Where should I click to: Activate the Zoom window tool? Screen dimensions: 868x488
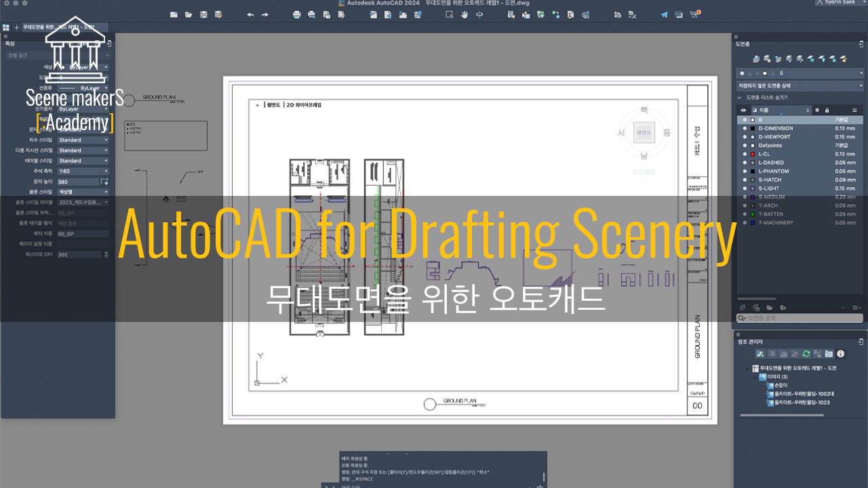449,14
